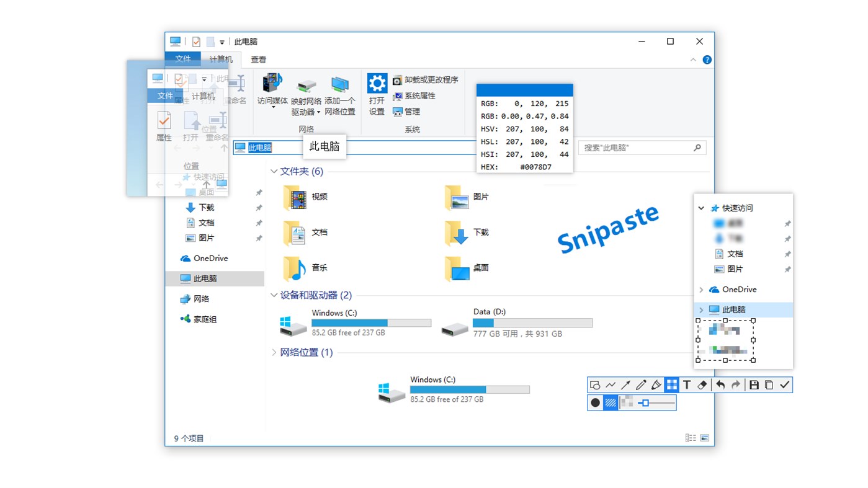868x488 pixels.
Task: Select the mosaic pixelation tool
Action: pyautogui.click(x=671, y=384)
